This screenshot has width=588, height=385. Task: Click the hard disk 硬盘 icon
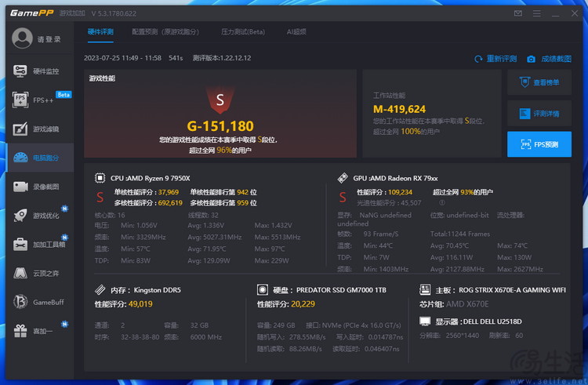[262, 289]
